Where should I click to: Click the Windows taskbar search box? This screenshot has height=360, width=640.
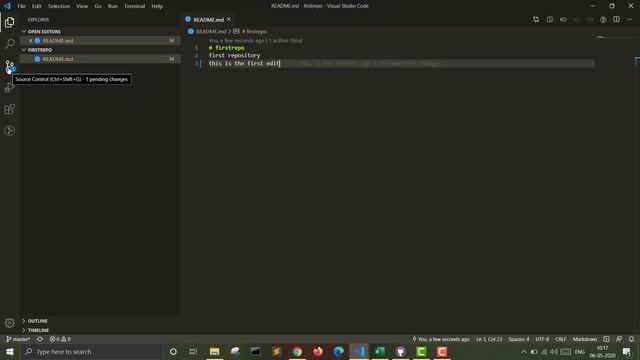click(91, 351)
